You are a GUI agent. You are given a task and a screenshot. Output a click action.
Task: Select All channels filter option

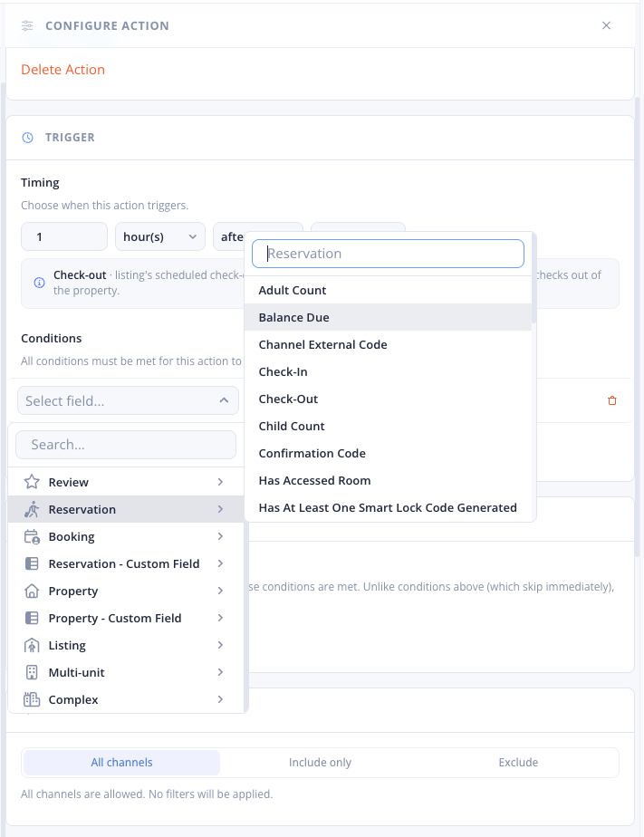pos(121,763)
